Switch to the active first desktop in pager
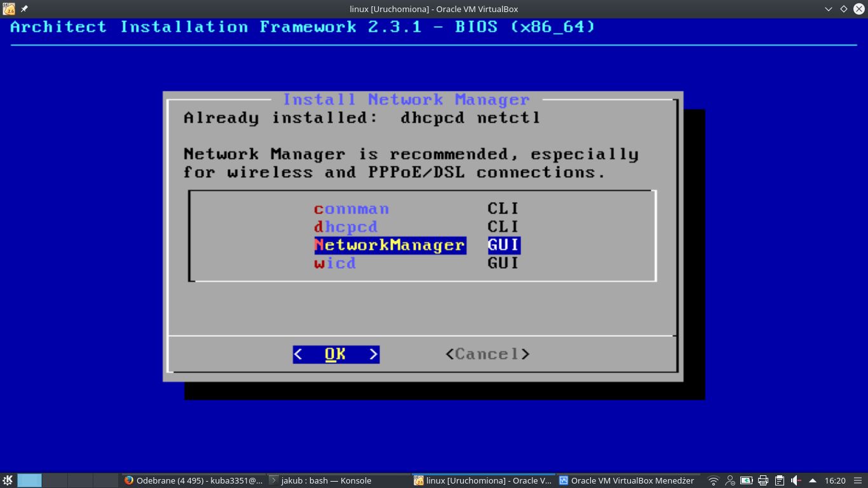Image resolution: width=868 pixels, height=488 pixels. 29,480
